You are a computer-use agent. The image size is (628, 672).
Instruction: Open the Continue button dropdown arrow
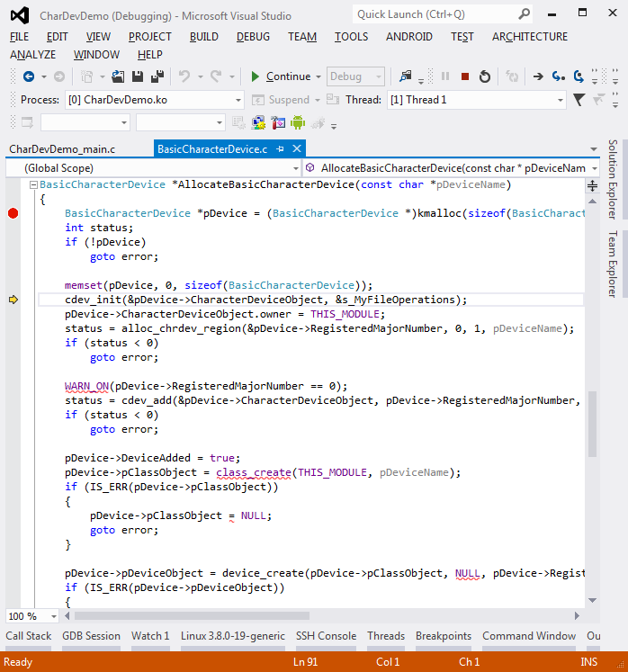[x=318, y=77]
